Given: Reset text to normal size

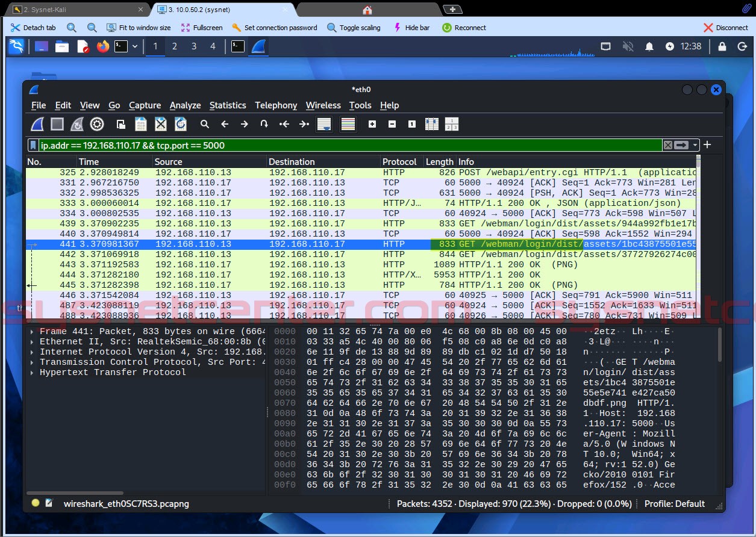Looking at the screenshot, I should coord(412,124).
